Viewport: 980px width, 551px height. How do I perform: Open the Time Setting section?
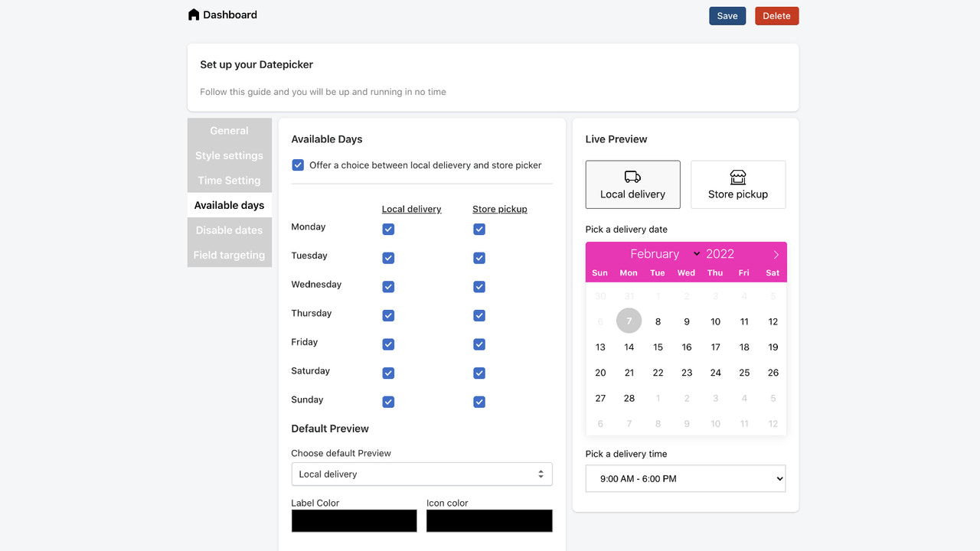(x=229, y=180)
